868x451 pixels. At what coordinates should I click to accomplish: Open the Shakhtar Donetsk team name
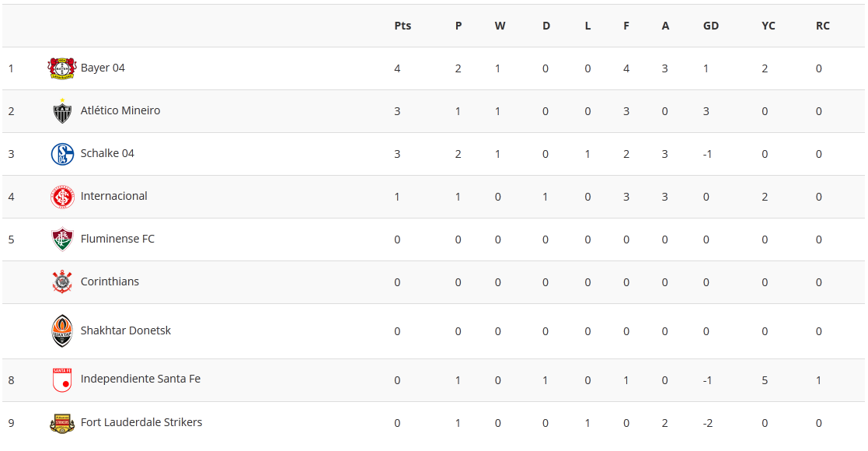coord(126,330)
